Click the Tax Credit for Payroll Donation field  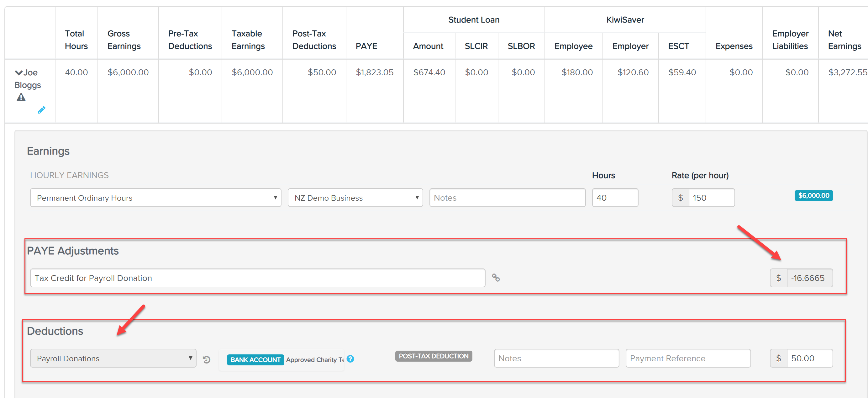tap(258, 278)
